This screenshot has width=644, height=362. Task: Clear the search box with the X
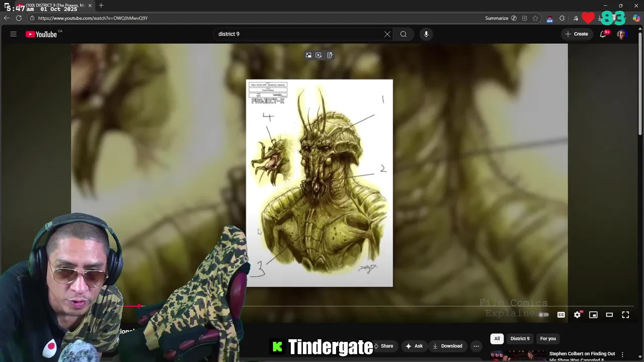click(387, 34)
